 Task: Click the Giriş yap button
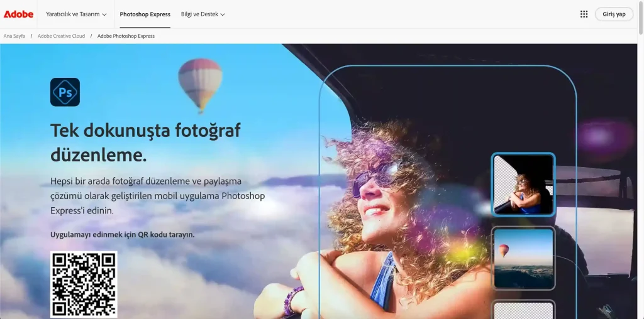614,14
